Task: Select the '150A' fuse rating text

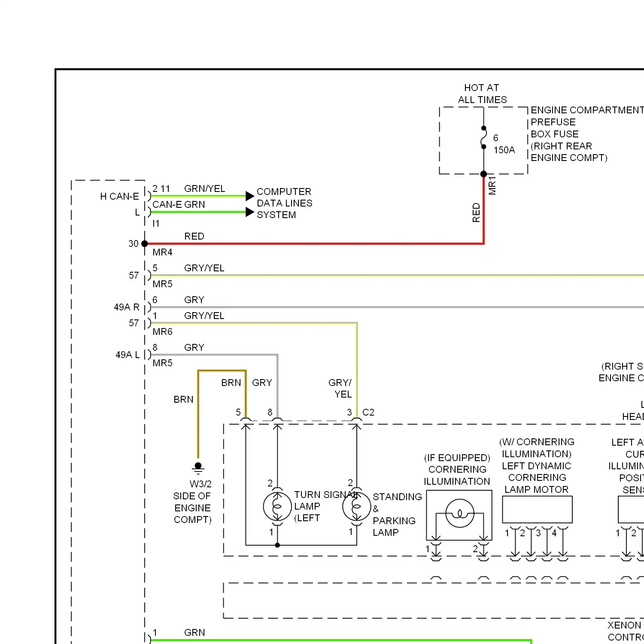Action: pos(504,150)
